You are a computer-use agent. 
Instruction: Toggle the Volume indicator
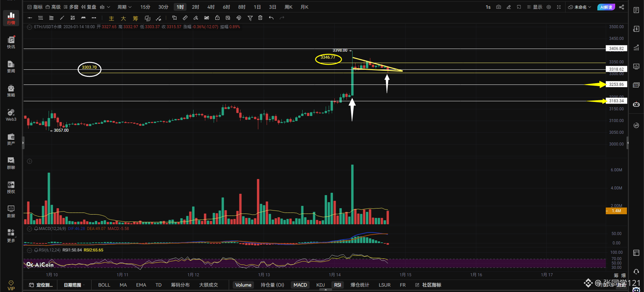point(244,285)
